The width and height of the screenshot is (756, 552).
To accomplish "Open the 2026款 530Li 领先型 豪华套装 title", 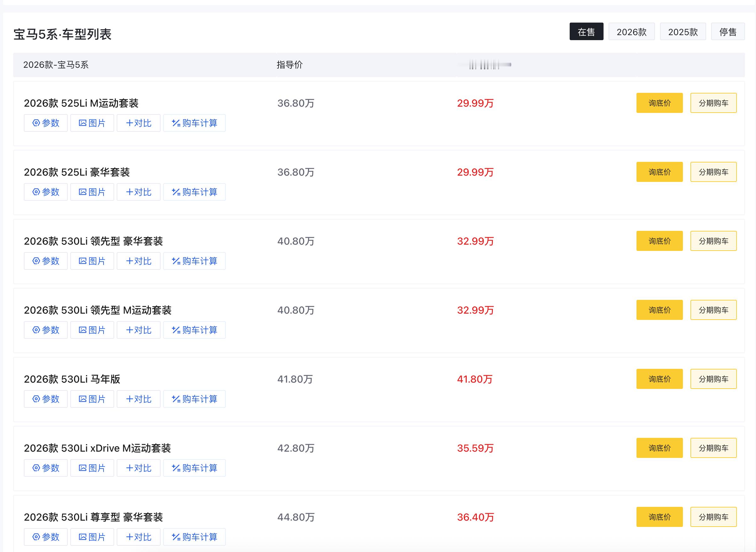I will [93, 241].
